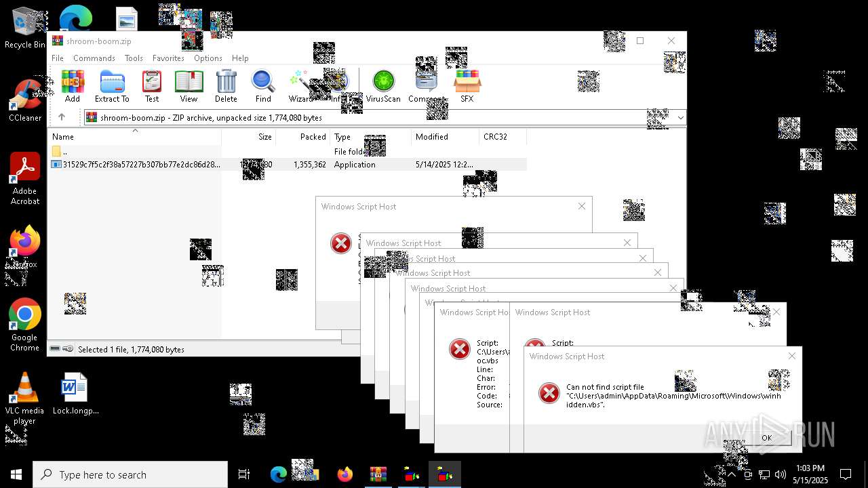Viewport: 868px width, 488px height.
Task: Open Recycle Bin on the desktop
Action: point(25,28)
